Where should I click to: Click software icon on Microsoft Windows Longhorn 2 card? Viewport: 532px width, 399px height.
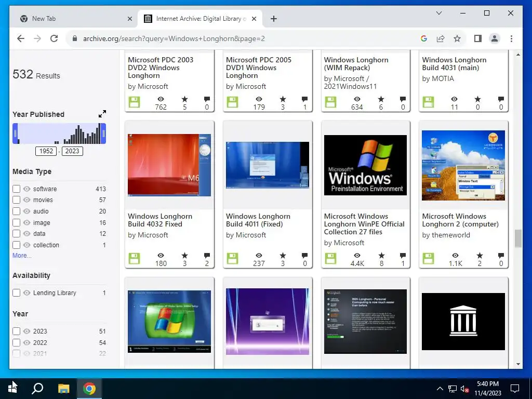tap(428, 259)
